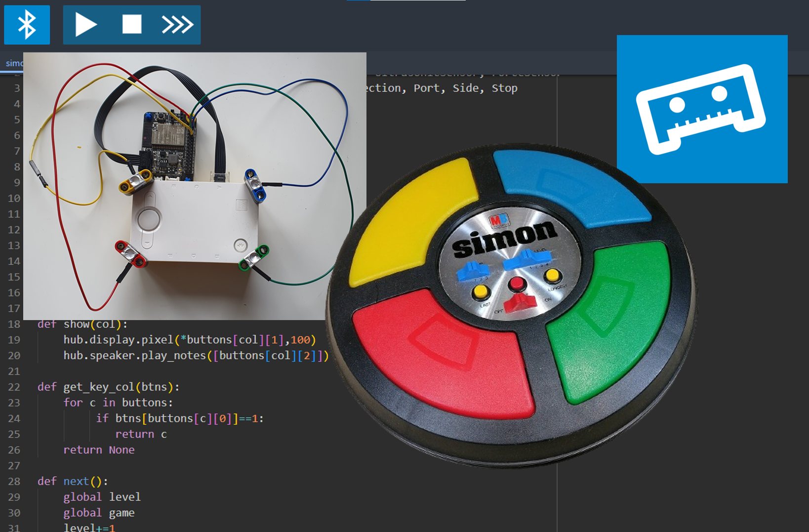The height and width of the screenshot is (532, 809).
Task: Click line number 28 in the gutter
Action: [x=14, y=481]
